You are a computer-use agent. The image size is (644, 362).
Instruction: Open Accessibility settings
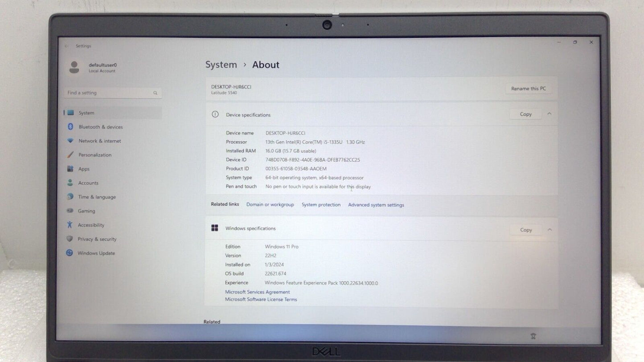(x=113, y=225)
